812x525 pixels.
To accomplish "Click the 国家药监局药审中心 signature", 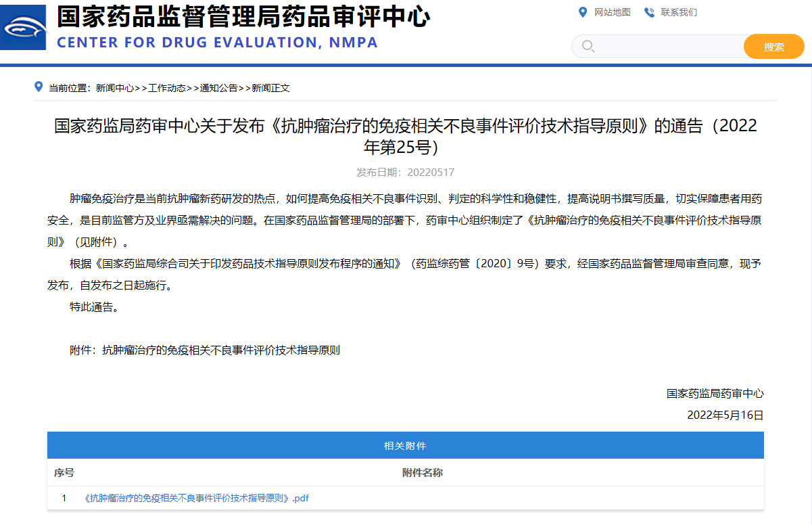I will pyautogui.click(x=715, y=393).
